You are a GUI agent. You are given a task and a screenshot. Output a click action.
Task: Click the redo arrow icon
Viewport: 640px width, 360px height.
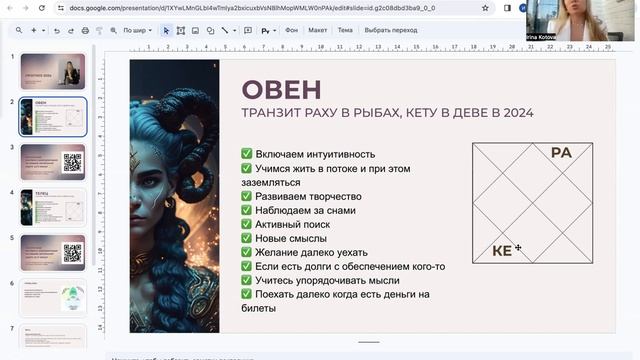[71, 31]
